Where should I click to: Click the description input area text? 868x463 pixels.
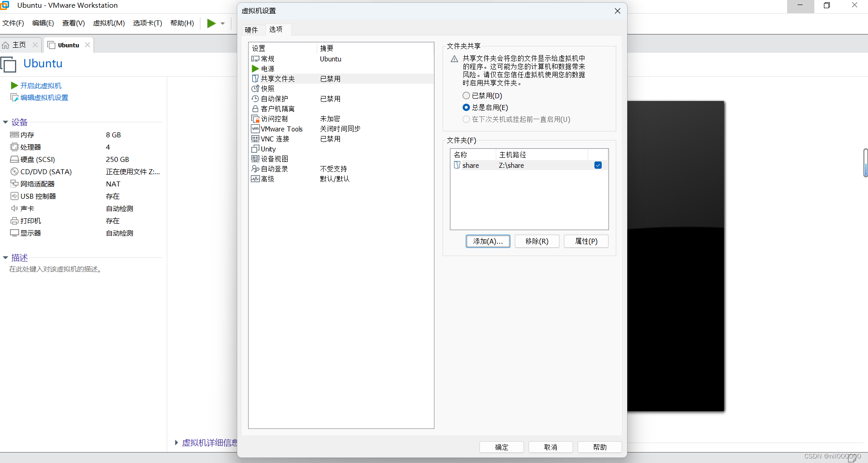tap(56, 269)
